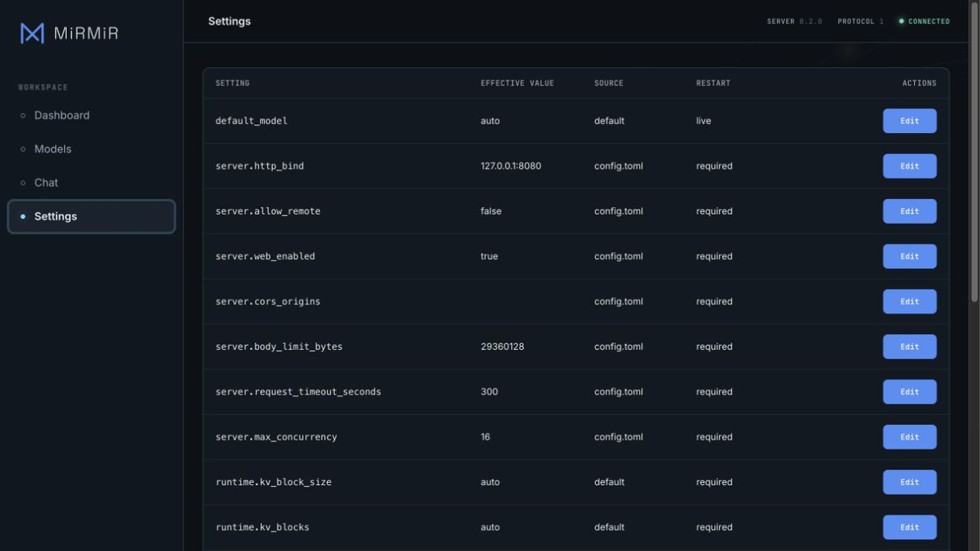The width and height of the screenshot is (980, 551).
Task: Click the default_model setting name
Action: tap(251, 121)
